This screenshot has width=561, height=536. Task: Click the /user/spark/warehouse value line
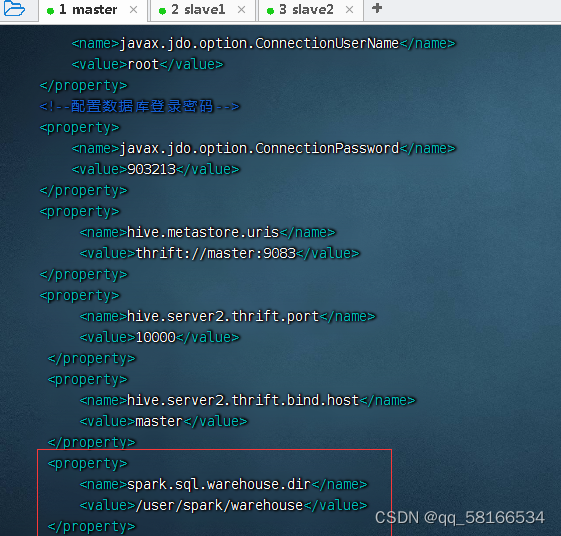pos(223,506)
